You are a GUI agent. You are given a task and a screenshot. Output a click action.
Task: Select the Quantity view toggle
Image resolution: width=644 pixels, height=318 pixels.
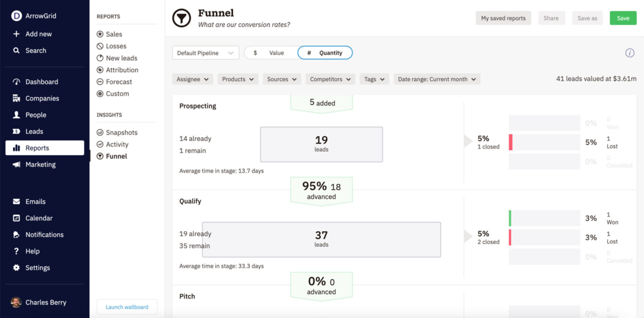(325, 53)
